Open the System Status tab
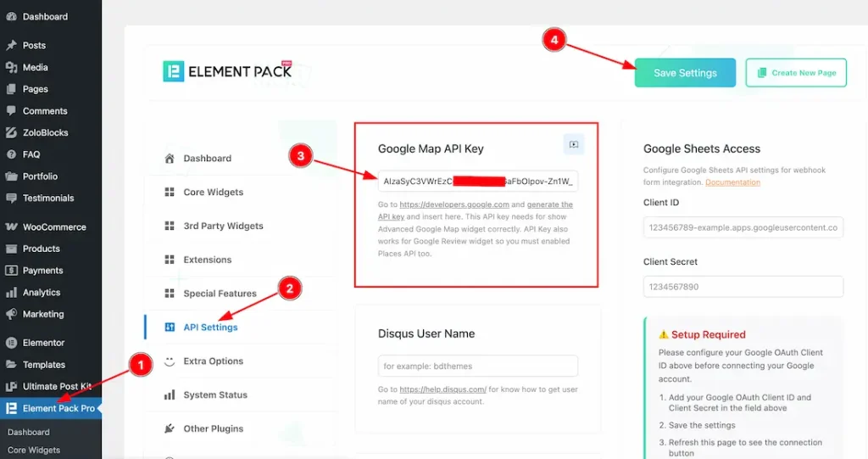 [242, 395]
